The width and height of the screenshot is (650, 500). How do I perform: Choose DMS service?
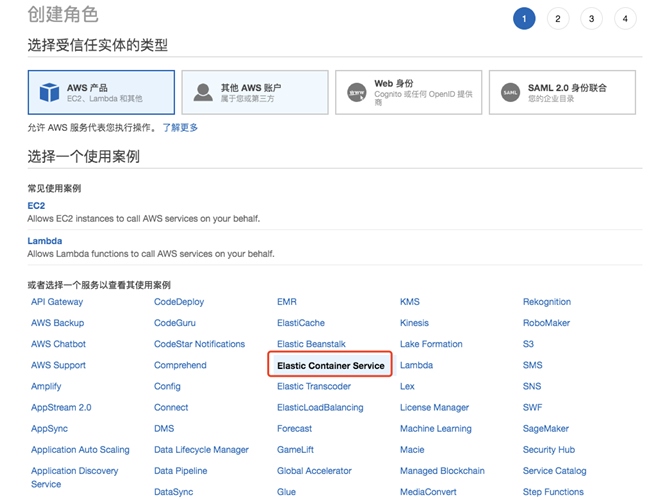coord(164,429)
